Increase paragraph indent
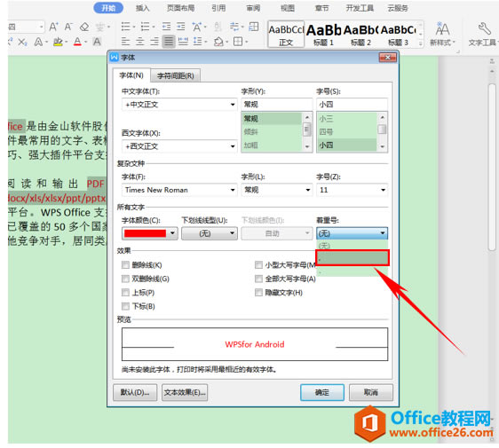499x448 pixels. click(181, 27)
